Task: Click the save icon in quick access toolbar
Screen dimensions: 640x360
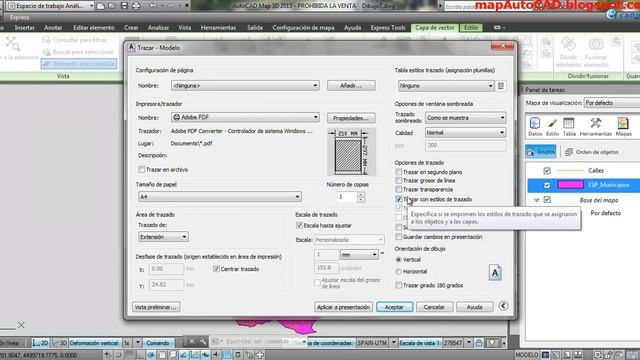Action: tap(124, 6)
